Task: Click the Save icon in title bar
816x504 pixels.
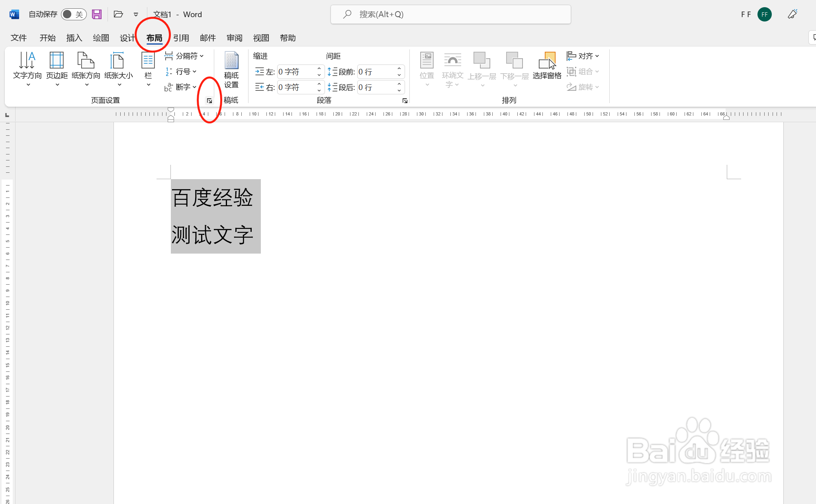Action: click(x=97, y=14)
